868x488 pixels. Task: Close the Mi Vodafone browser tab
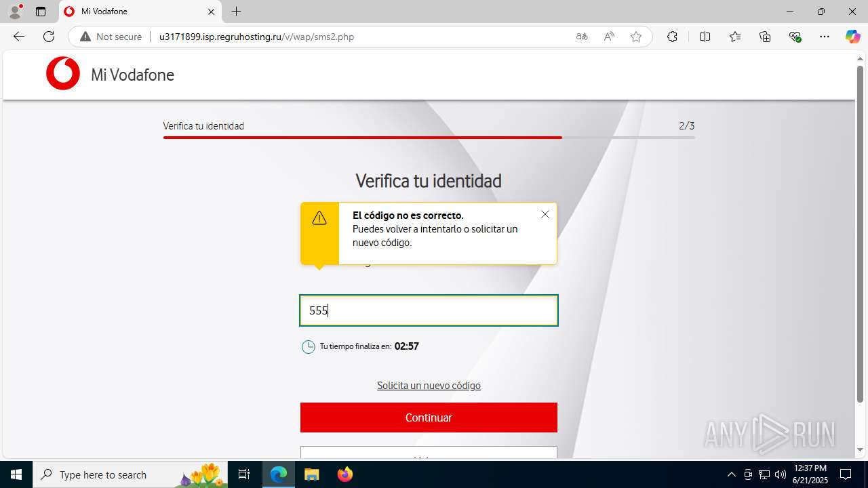click(211, 12)
